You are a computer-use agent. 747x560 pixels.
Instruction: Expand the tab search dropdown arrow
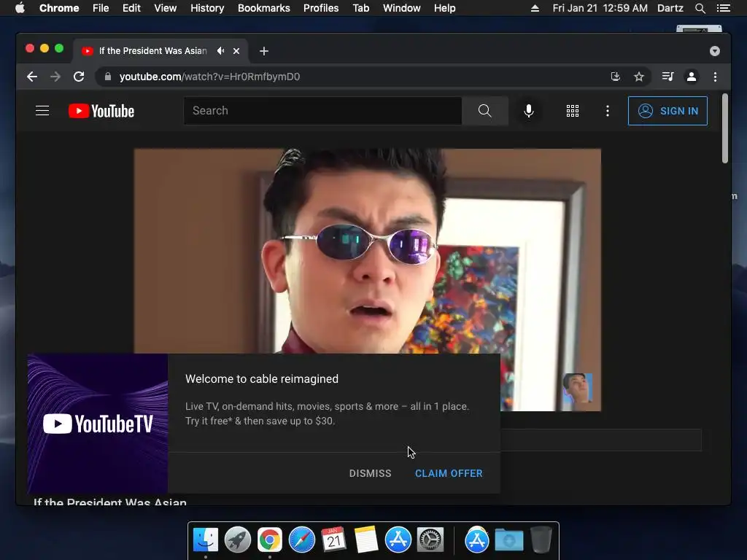tap(715, 51)
